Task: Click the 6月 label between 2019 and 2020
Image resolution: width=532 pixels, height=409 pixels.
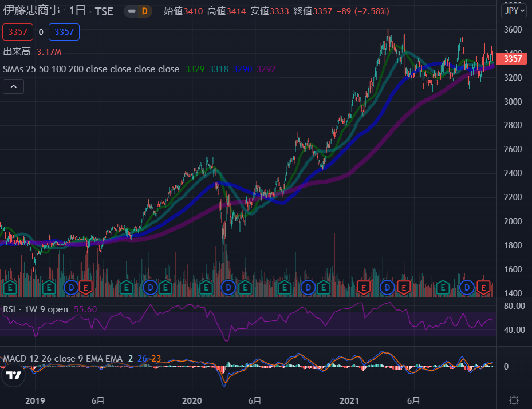Action: (98, 401)
